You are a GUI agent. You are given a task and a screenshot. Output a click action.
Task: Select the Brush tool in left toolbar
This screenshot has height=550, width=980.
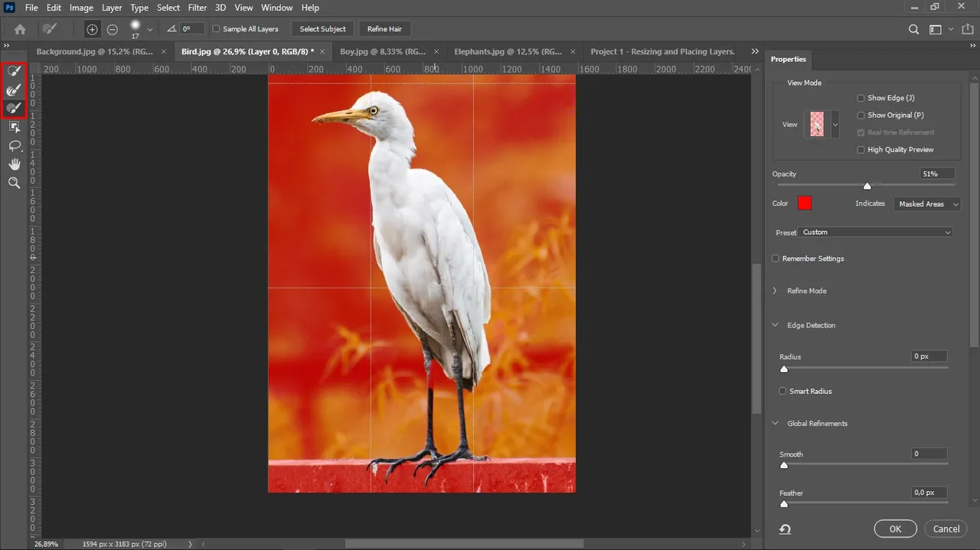click(14, 108)
